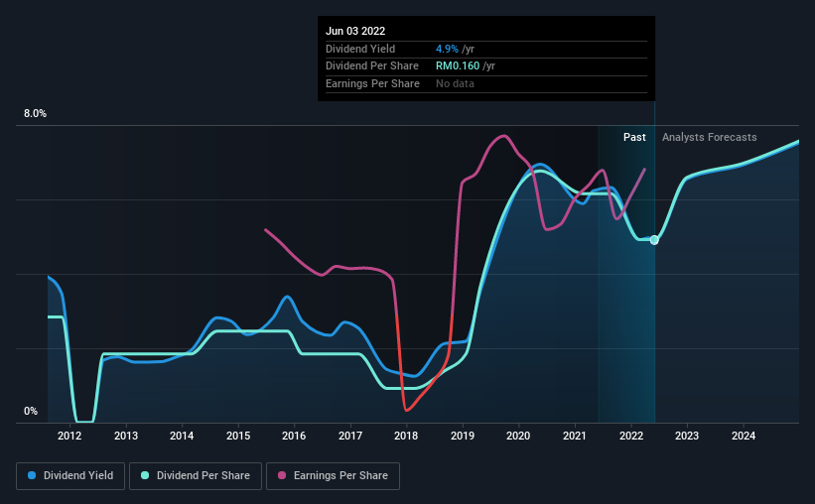This screenshot has height=504, width=815.
Task: Click the Jun 03 2022 tooltip date
Action: tap(355, 31)
